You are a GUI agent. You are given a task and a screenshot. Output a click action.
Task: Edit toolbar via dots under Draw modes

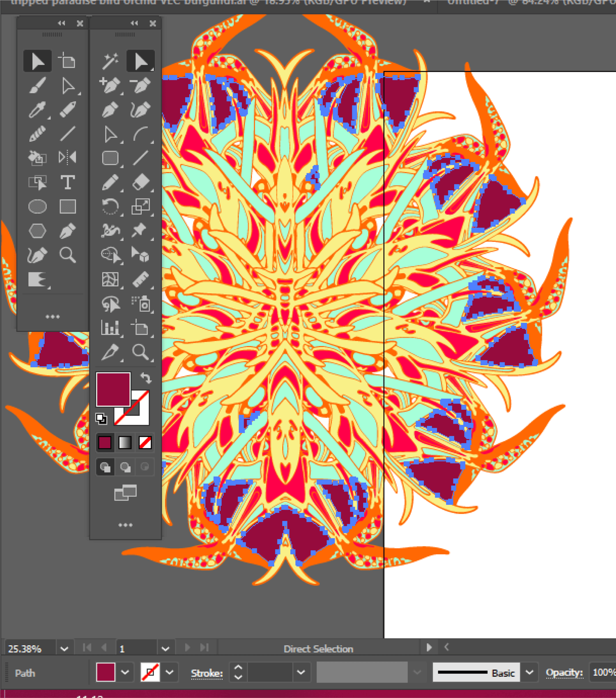point(125,525)
